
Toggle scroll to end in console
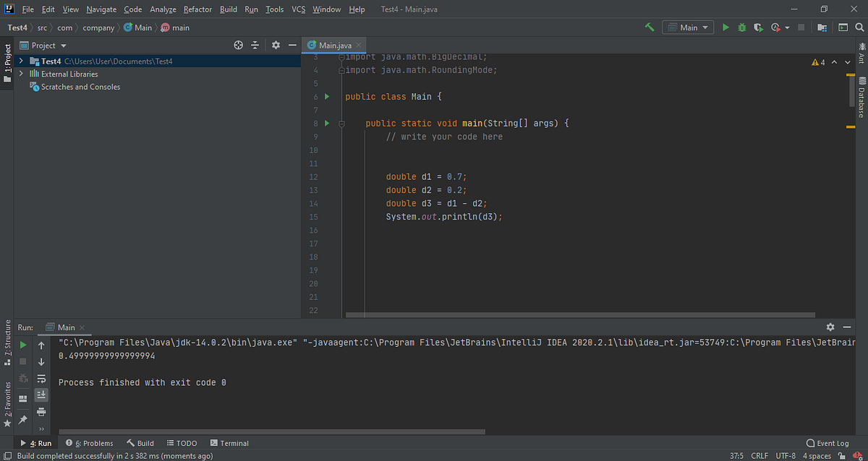pos(41,395)
